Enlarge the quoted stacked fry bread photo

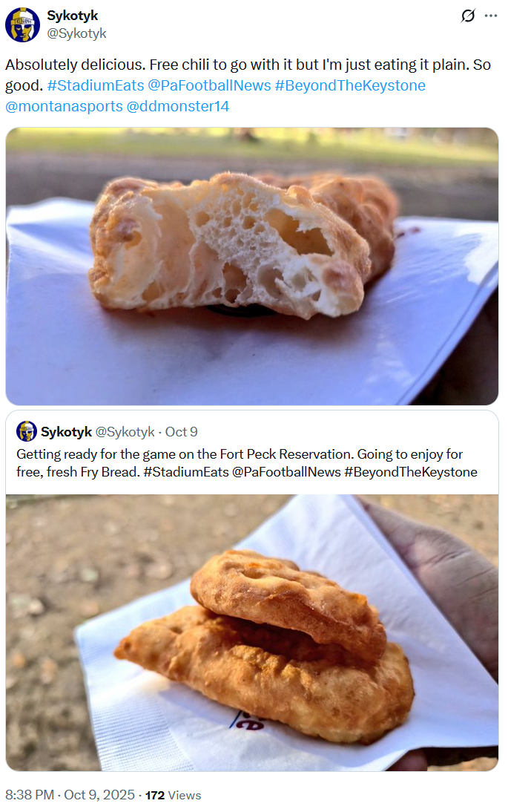click(252, 632)
